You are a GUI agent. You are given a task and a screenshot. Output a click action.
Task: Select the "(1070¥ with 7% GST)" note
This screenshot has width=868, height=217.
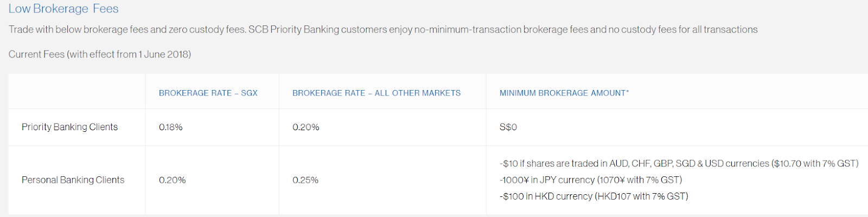click(639, 180)
